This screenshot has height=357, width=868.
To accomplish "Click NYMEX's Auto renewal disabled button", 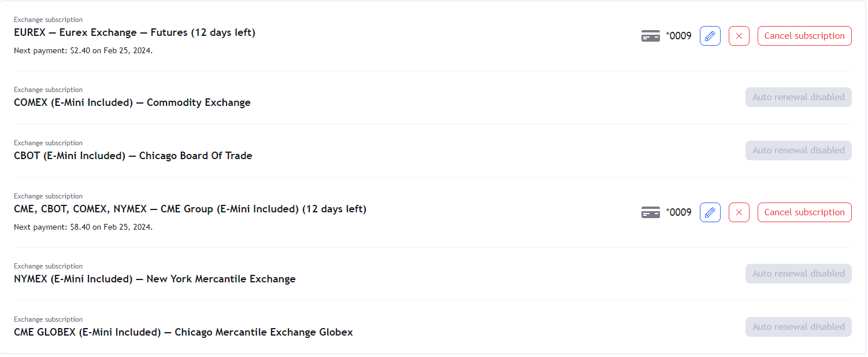I will pos(798,274).
